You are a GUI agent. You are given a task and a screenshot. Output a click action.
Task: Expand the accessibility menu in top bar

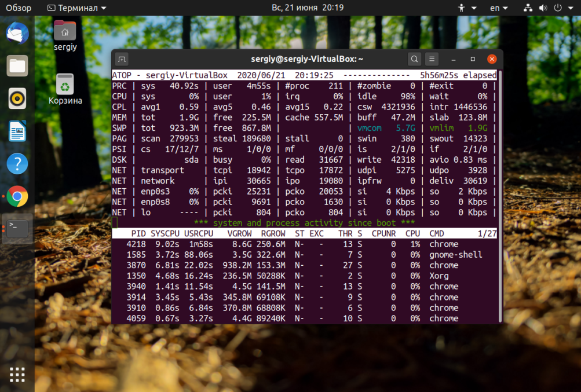pos(467,8)
